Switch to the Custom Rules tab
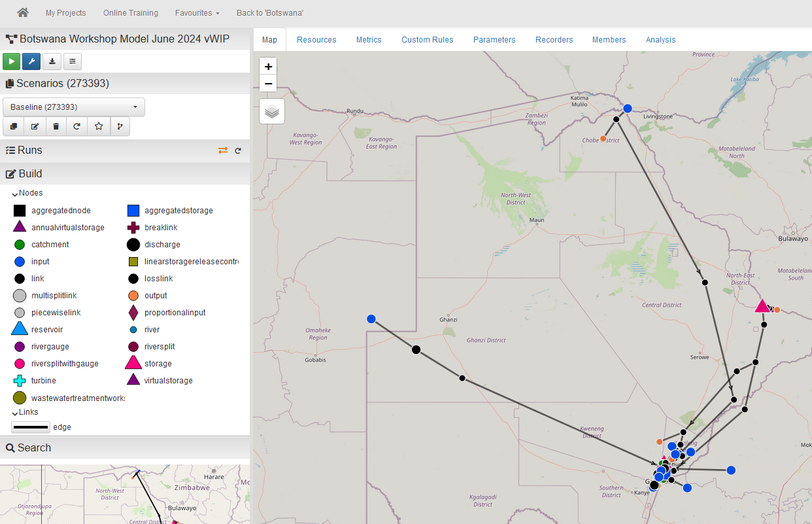This screenshot has height=524, width=812. click(x=427, y=40)
